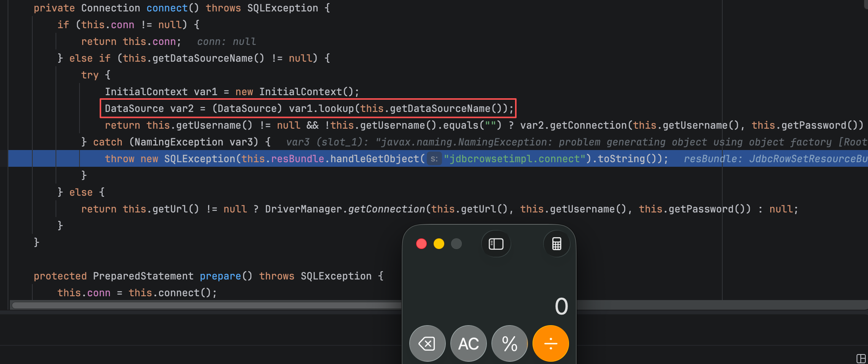Click the percent button in Calculator

pos(510,344)
